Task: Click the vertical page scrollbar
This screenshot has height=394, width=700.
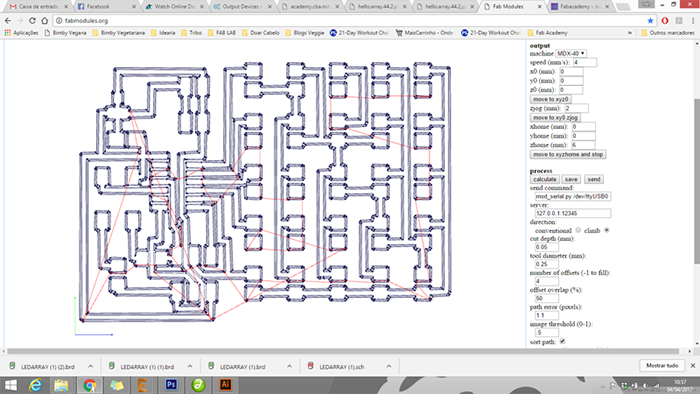Action: point(697,181)
